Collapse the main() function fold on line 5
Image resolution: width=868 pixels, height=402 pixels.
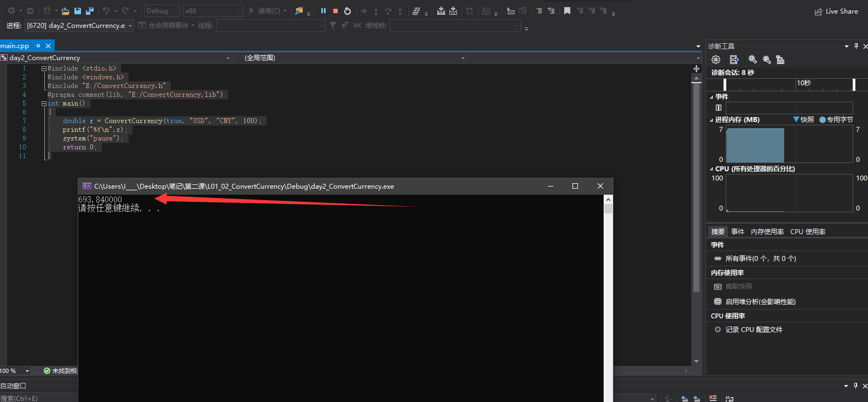pos(44,103)
